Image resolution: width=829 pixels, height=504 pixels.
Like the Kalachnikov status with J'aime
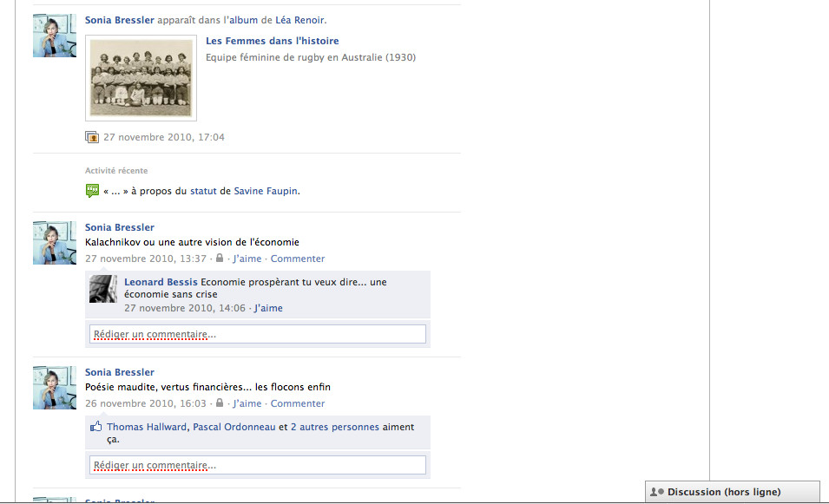[x=247, y=259]
